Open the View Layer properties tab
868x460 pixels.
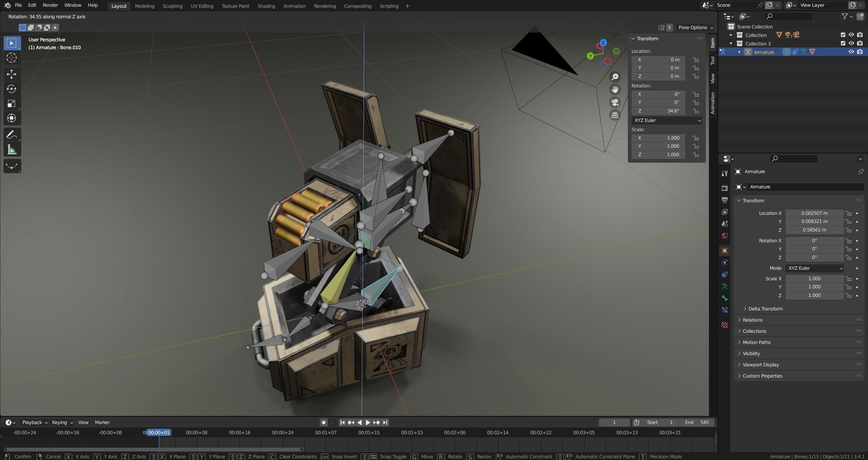725,212
